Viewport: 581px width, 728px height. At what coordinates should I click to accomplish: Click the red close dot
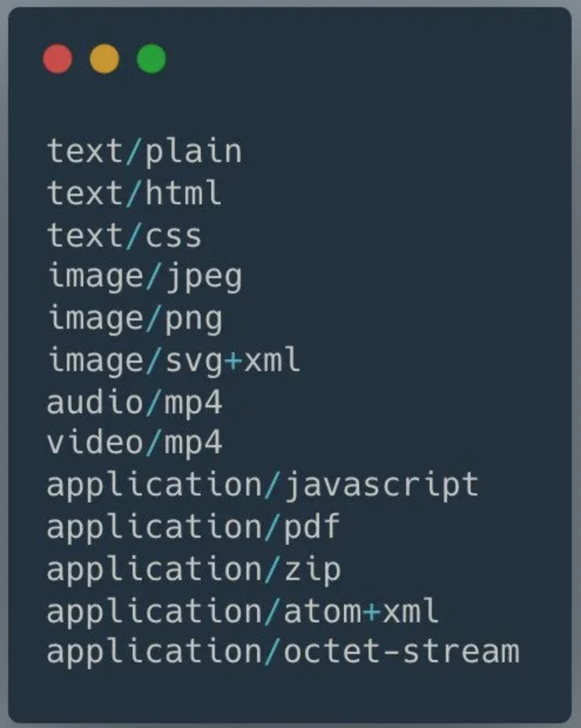point(58,59)
